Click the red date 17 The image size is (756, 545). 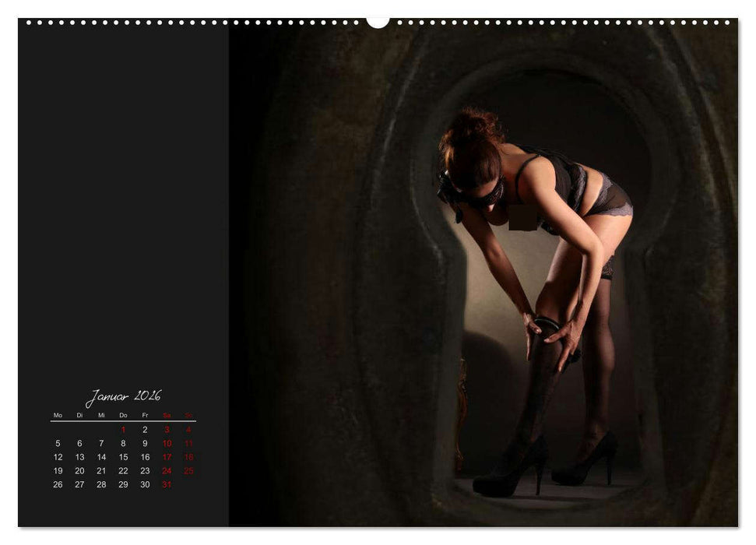coord(167,457)
